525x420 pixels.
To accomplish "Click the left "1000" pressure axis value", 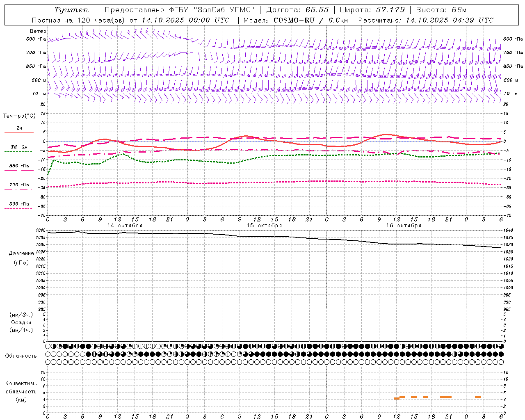I will pyautogui.click(x=42, y=288).
